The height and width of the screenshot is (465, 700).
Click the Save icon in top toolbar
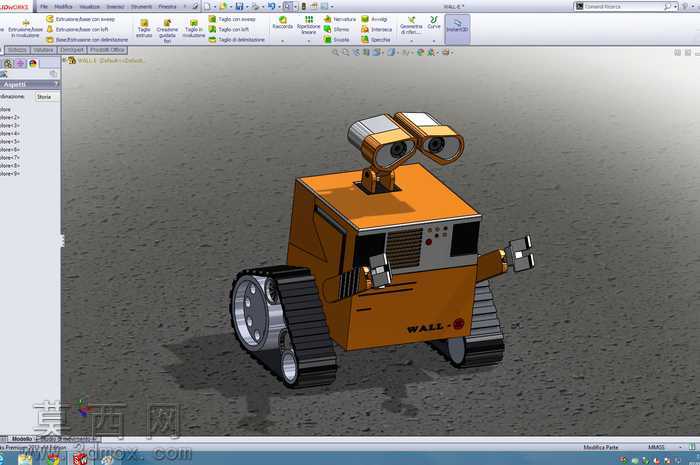tap(239, 6)
